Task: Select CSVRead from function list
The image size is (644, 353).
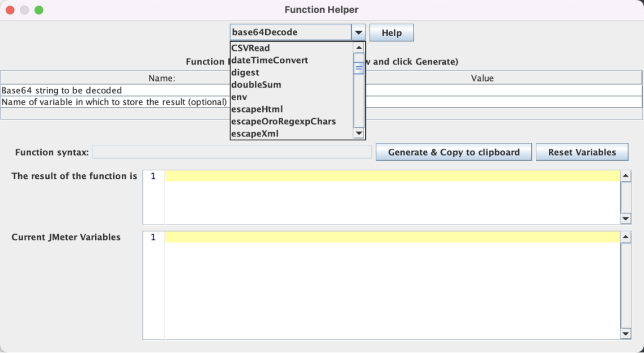Action: [251, 48]
